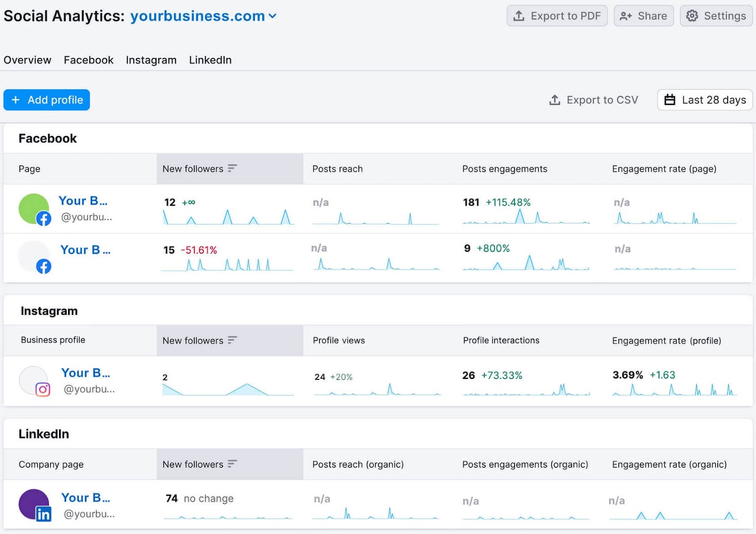Toggle sorting on Instagram New followers column
Screen dimensions: 756x534
(232, 339)
